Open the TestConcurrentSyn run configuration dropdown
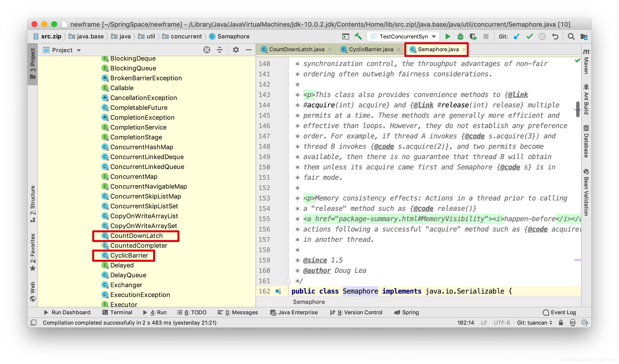 [x=403, y=36]
